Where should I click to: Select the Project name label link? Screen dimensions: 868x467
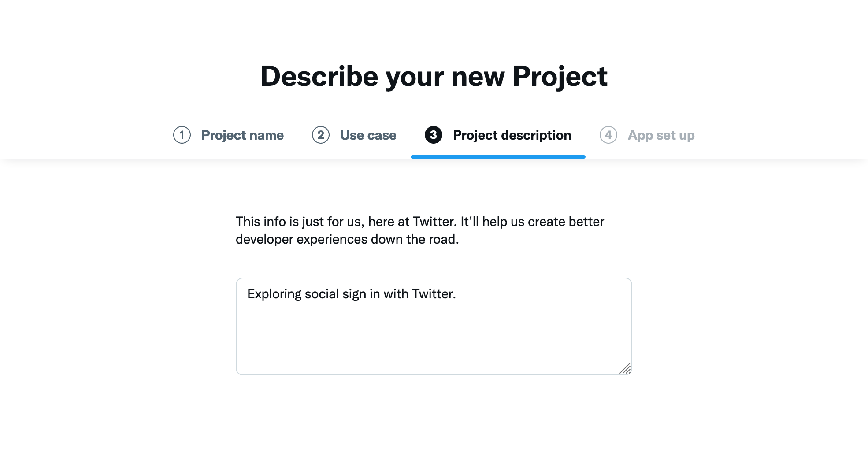[x=242, y=135]
